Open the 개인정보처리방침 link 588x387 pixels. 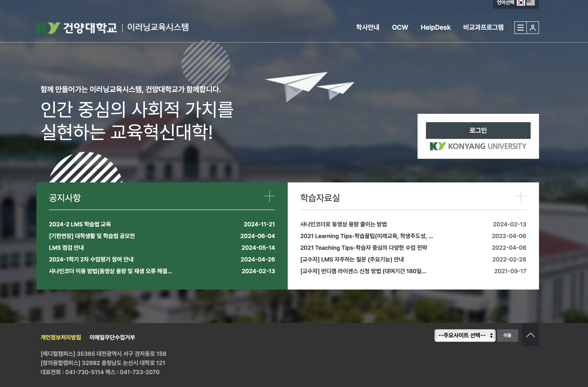(61, 337)
